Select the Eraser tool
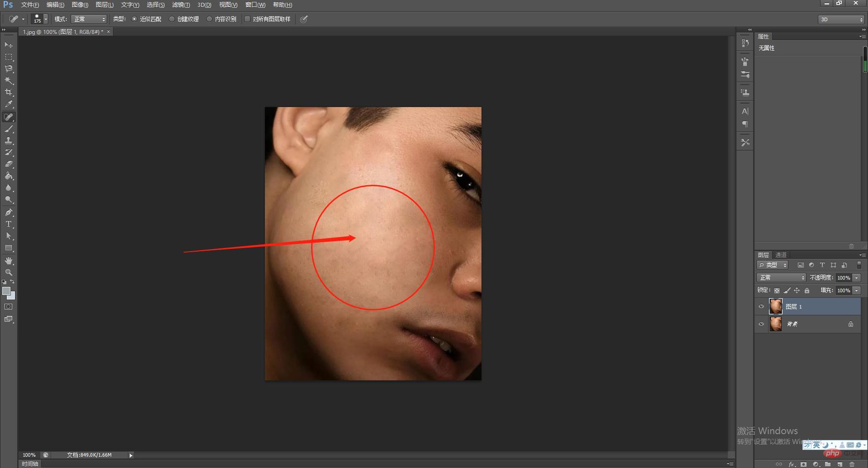The image size is (868, 468). coord(9,164)
